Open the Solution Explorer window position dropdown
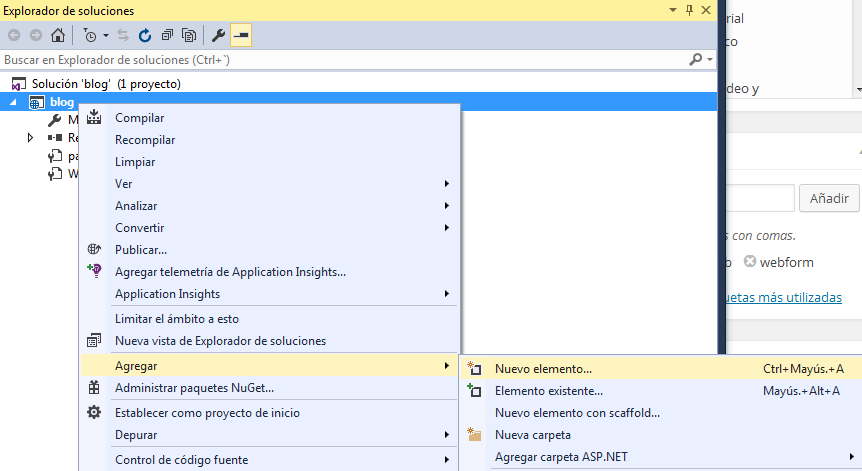Screen dimensions: 862x471 tap(673, 9)
